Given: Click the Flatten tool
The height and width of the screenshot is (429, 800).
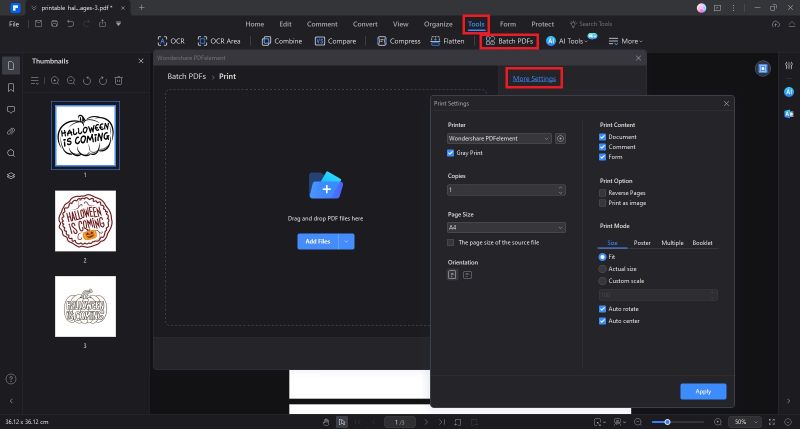Looking at the screenshot, I should coord(447,41).
